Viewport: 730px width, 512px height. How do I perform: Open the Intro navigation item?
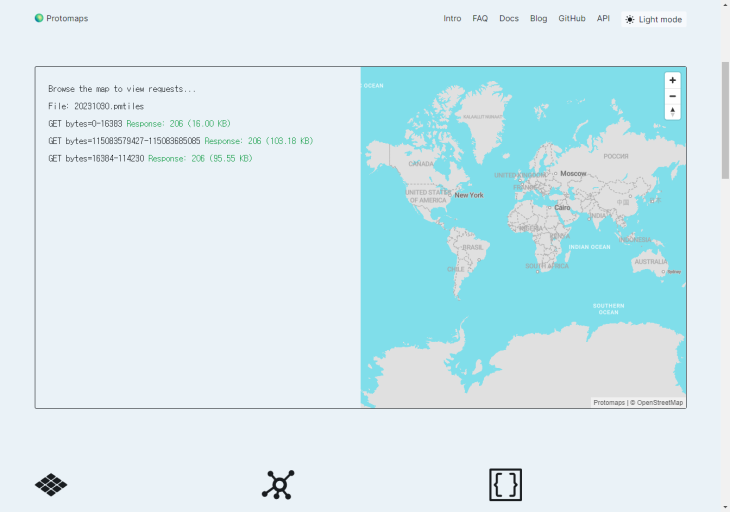pyautogui.click(x=452, y=18)
